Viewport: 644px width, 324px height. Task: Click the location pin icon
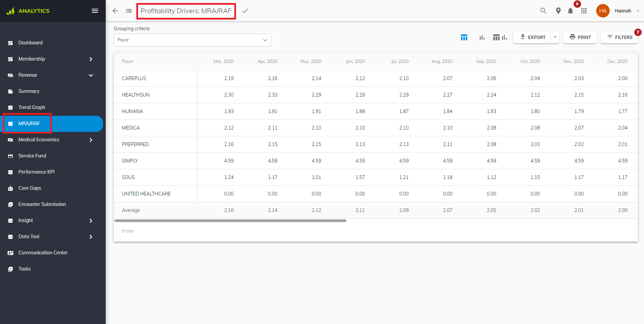click(558, 11)
